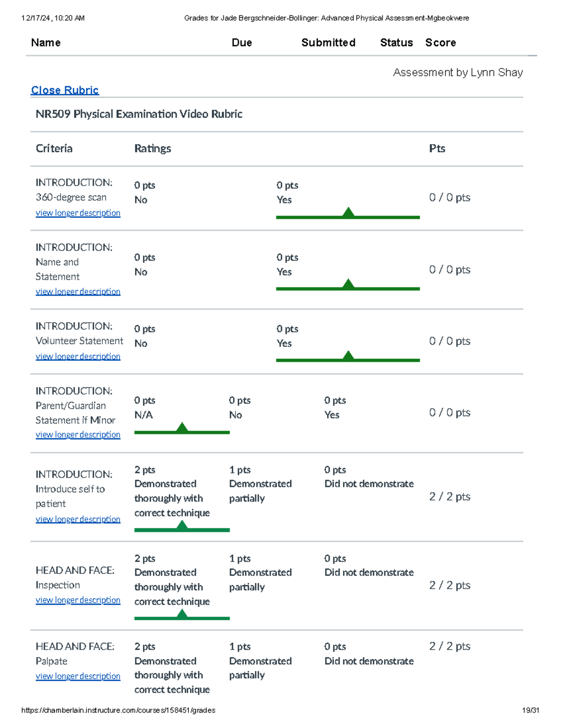Click green triangle marker in Name and Statement row
Viewport: 563px width, 728px height.
[x=348, y=284]
